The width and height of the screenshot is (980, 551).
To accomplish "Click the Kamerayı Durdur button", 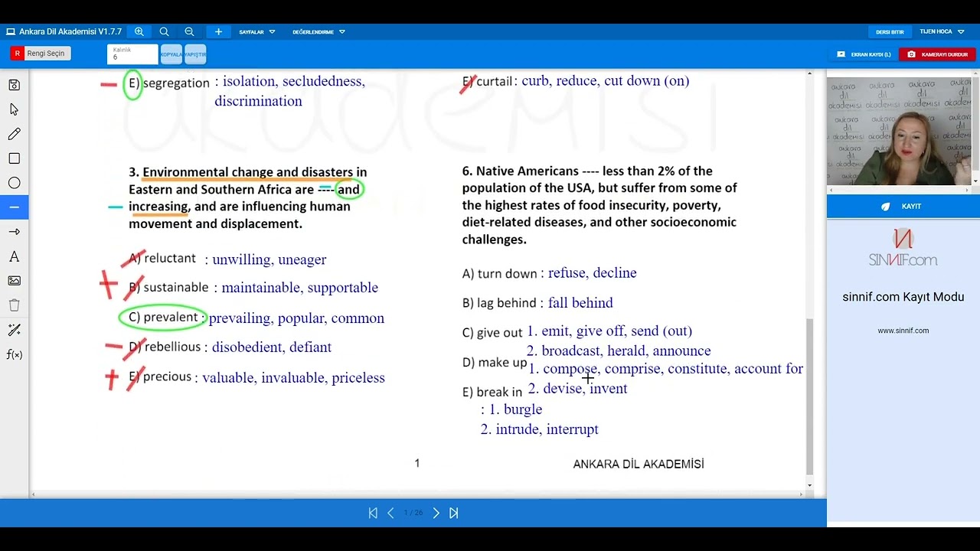I will pyautogui.click(x=937, y=54).
